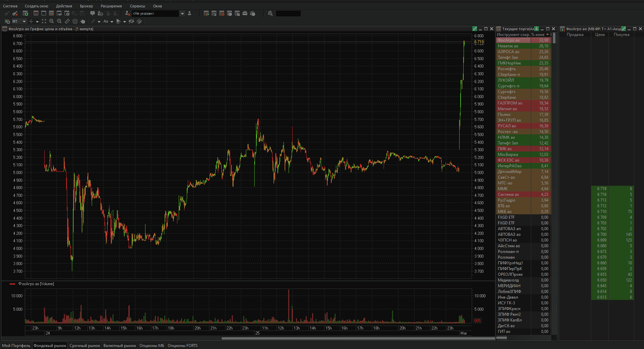Toggle the crosshair cursor mode
Image resolution: width=644 pixels, height=349 pixels.
[x=31, y=21]
